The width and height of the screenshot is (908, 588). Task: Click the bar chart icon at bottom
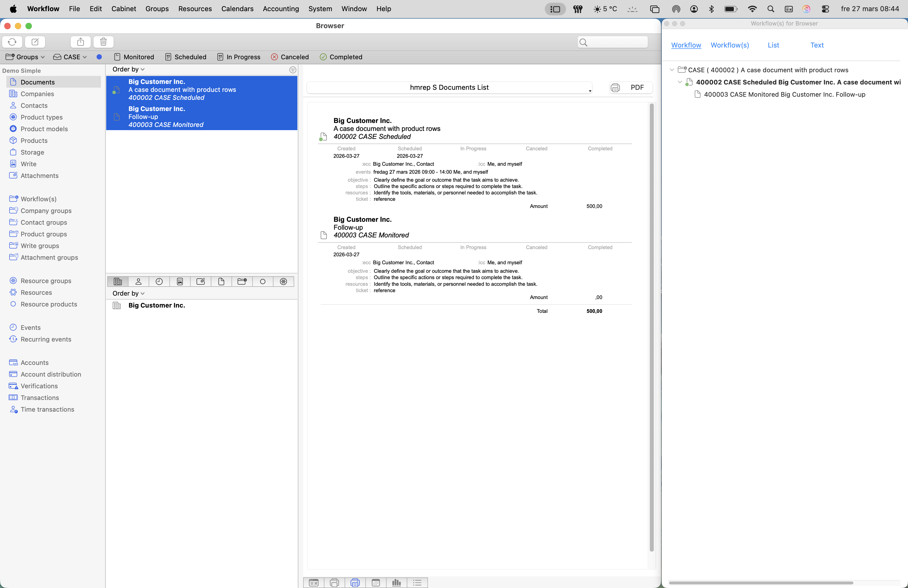(x=396, y=582)
